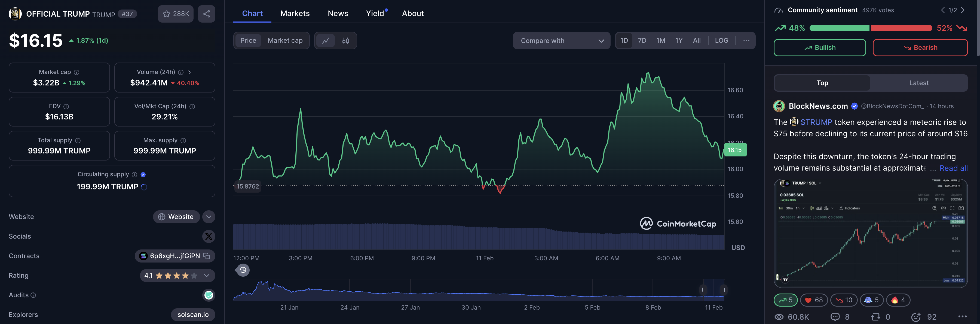Click the Website button
Viewport: 980px width, 324px height.
tap(176, 217)
